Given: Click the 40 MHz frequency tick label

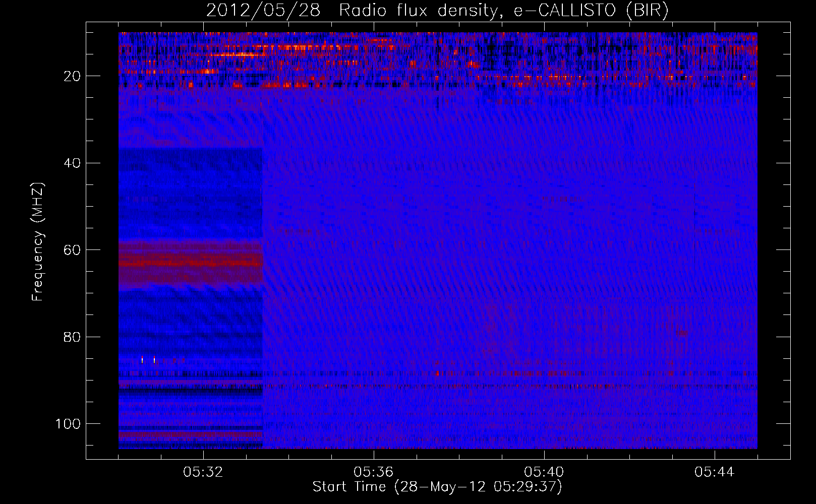Looking at the screenshot, I should pyautogui.click(x=72, y=163).
